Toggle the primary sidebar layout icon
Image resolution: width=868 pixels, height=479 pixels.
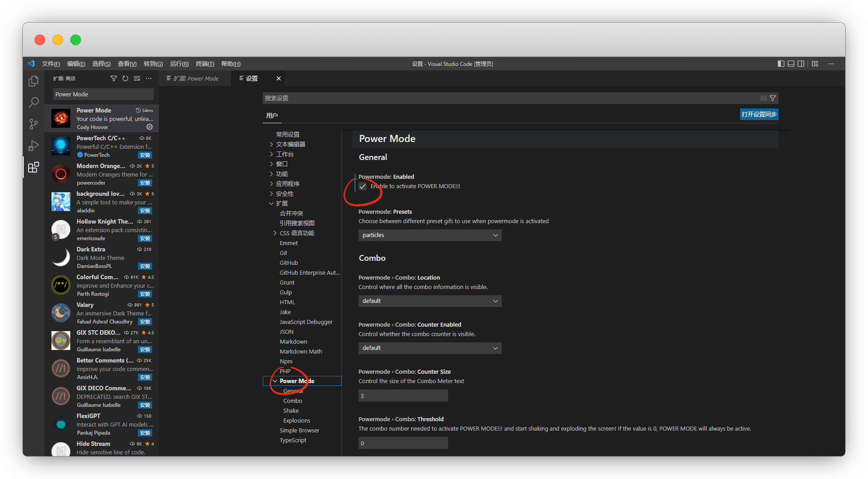tap(781, 64)
